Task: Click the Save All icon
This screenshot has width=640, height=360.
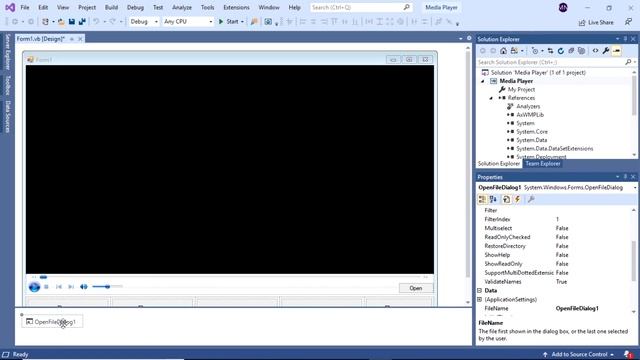Action: point(82,22)
